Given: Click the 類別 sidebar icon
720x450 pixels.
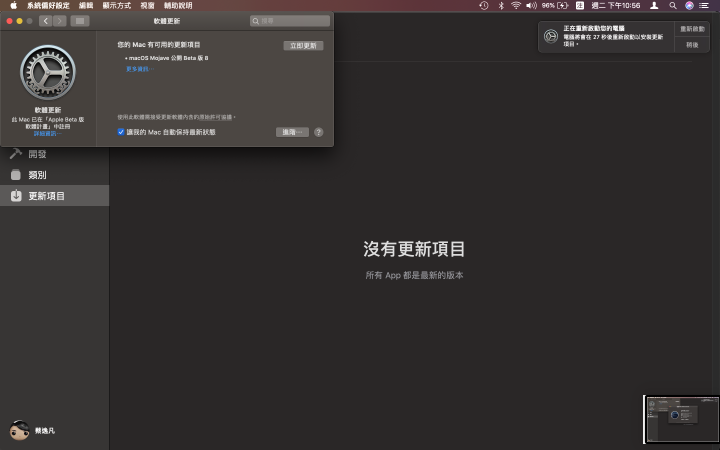Looking at the screenshot, I should [16, 175].
